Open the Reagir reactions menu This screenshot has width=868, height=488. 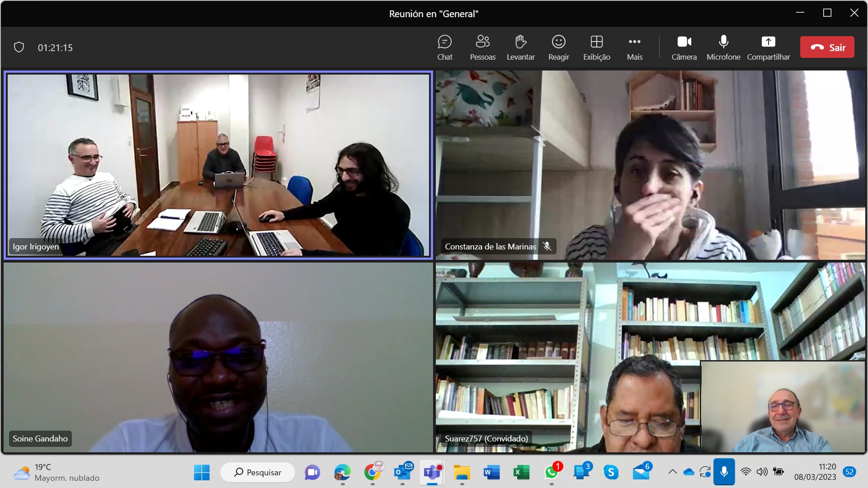point(558,47)
